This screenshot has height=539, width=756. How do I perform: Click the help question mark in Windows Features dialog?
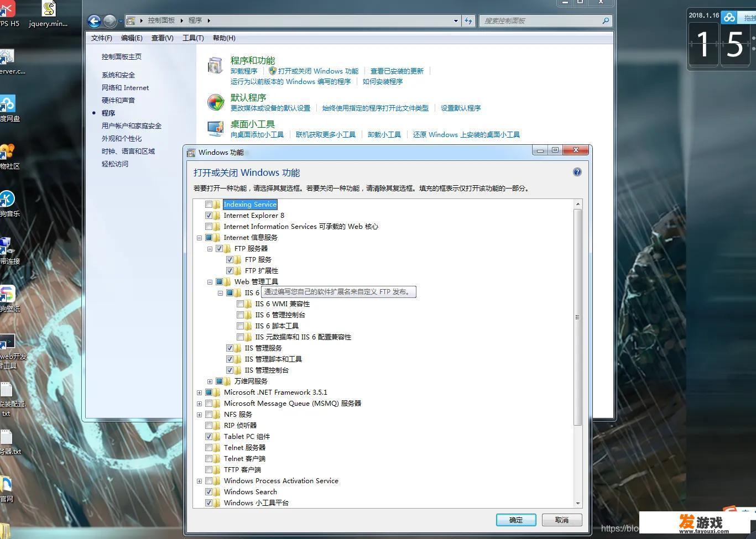pyautogui.click(x=577, y=172)
